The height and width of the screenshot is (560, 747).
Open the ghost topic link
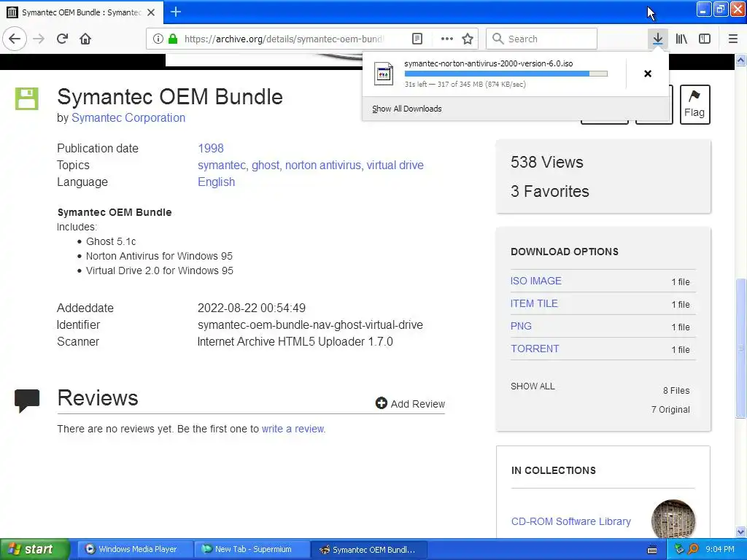[x=266, y=165]
